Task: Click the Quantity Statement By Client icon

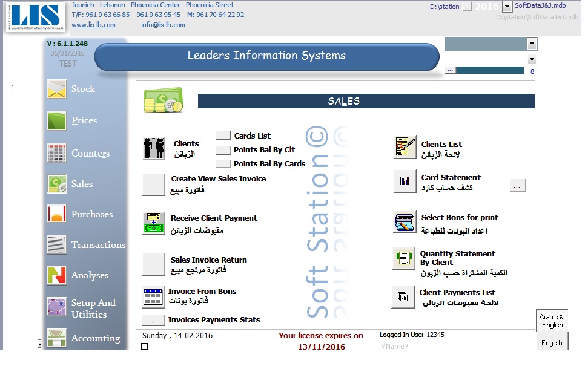Action: (404, 258)
